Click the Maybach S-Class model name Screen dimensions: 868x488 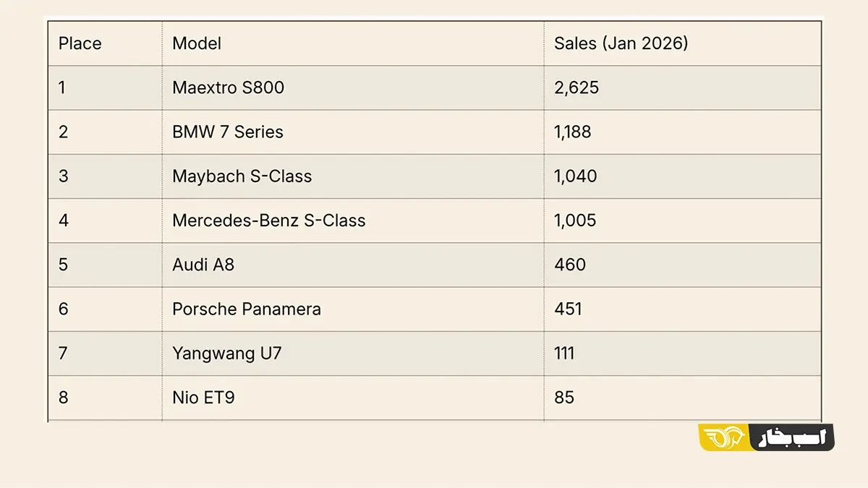[242, 176]
